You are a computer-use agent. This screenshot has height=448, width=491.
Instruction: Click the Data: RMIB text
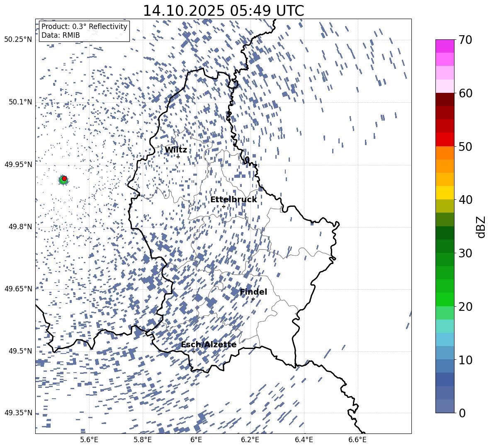coord(61,35)
